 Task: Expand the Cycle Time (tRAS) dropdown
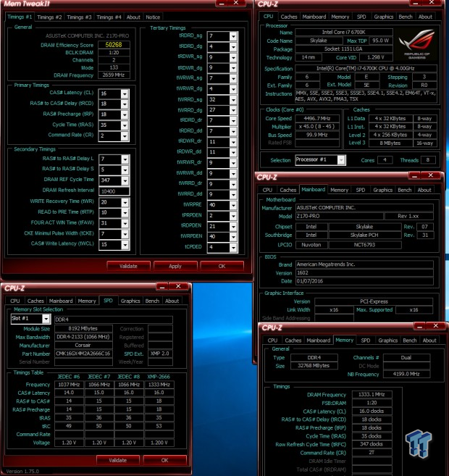point(125,125)
